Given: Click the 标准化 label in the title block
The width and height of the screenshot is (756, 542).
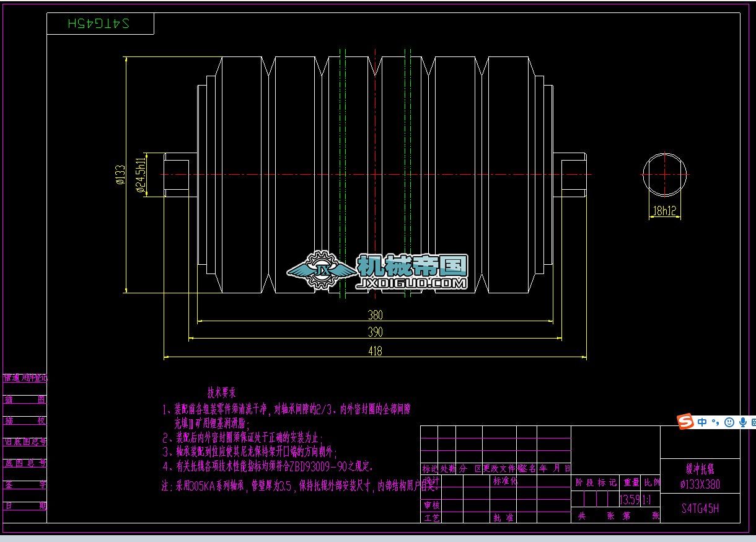Looking at the screenshot, I should (504, 481).
